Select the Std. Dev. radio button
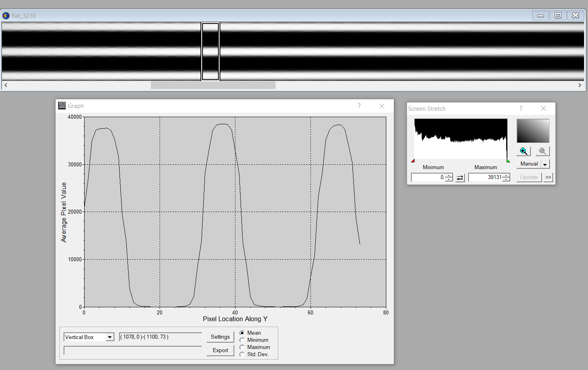This screenshot has height=370, width=588. [242, 355]
